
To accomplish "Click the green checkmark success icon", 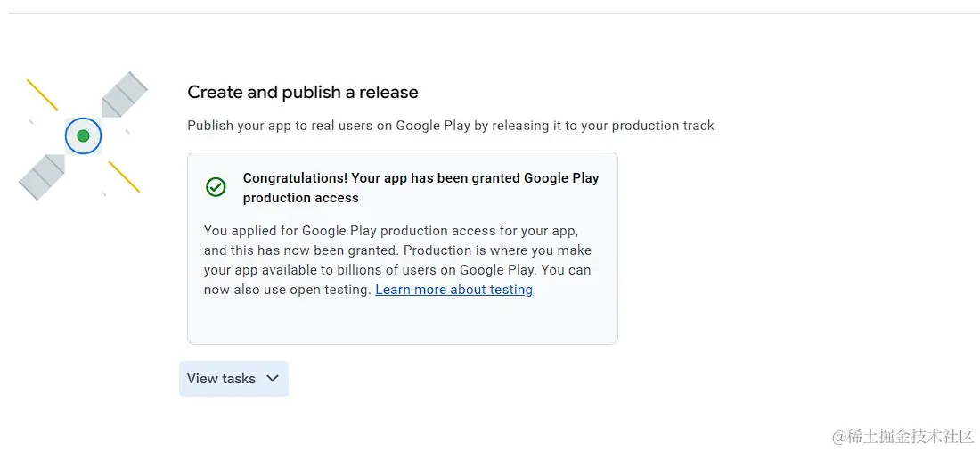I will [215, 187].
